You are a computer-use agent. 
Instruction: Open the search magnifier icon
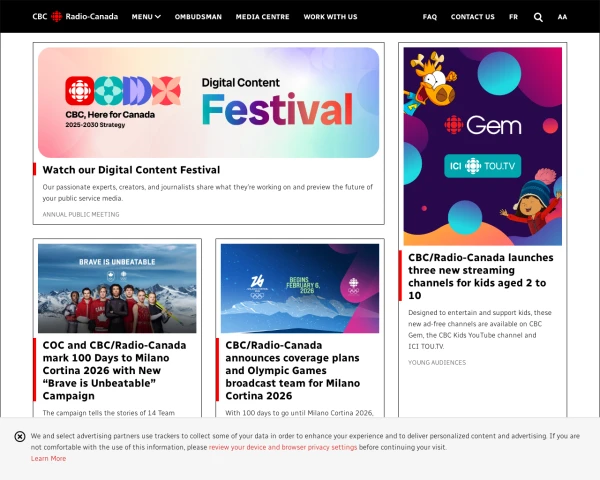point(538,17)
